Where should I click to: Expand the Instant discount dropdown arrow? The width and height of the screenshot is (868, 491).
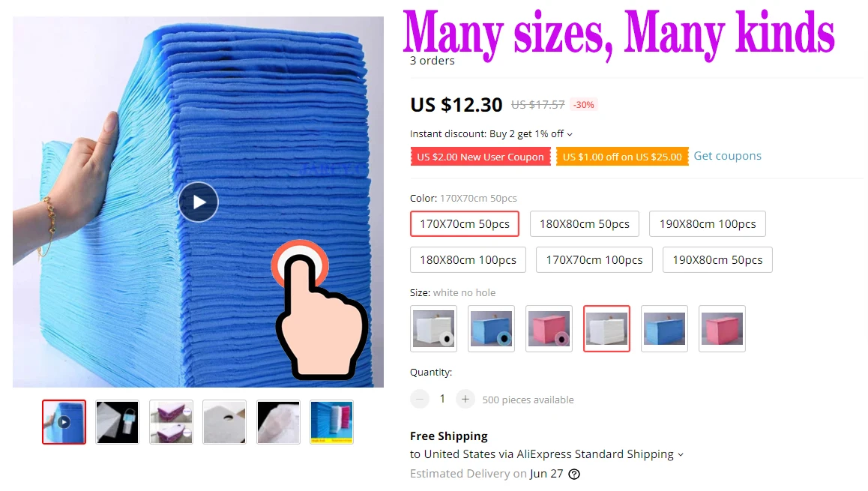coord(570,134)
